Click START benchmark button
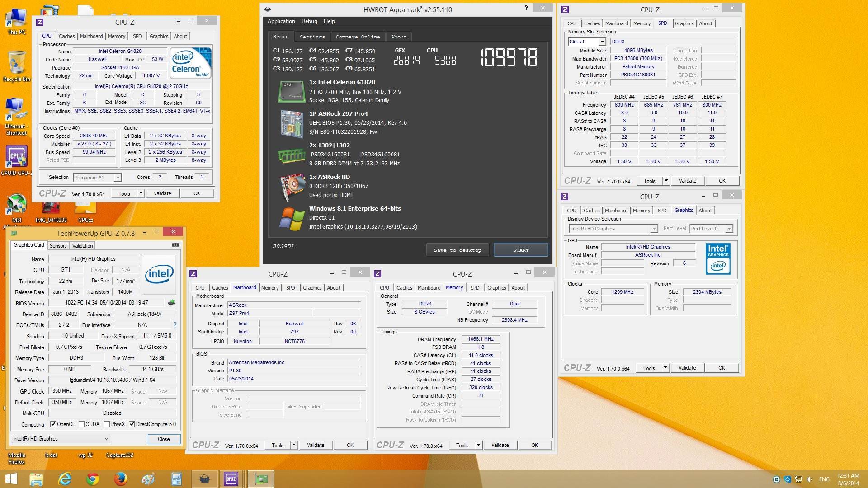The image size is (868, 488). [x=521, y=250]
